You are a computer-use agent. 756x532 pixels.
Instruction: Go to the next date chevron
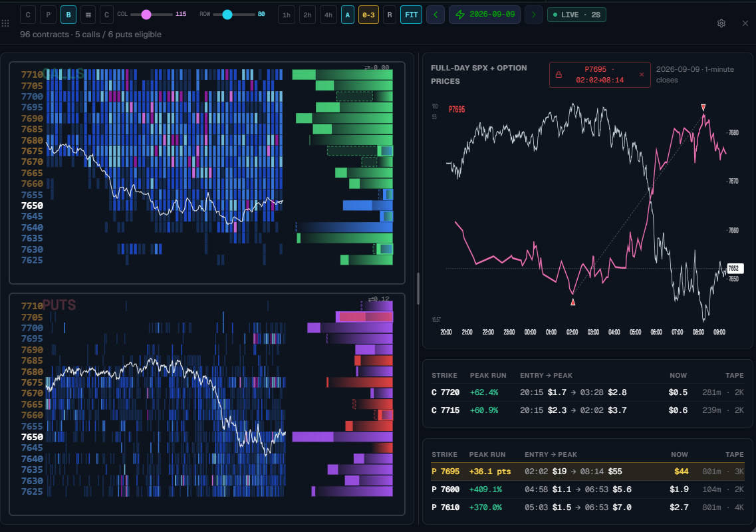[533, 15]
